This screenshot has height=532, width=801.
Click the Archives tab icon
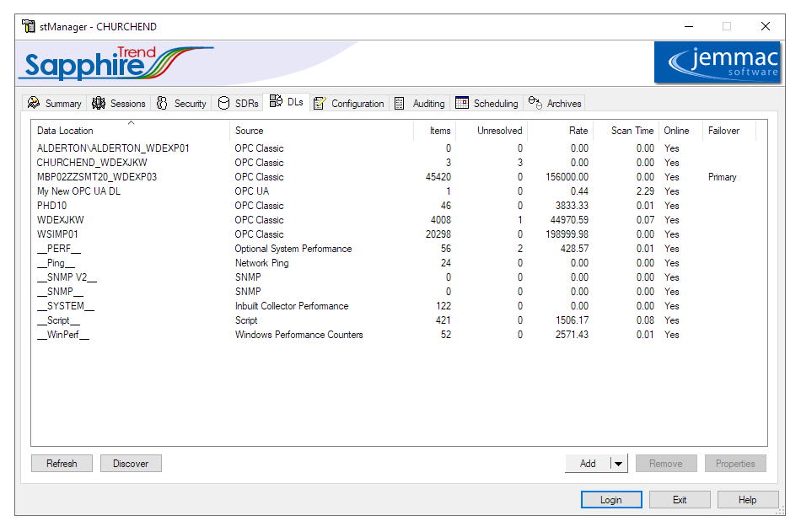[535, 102]
